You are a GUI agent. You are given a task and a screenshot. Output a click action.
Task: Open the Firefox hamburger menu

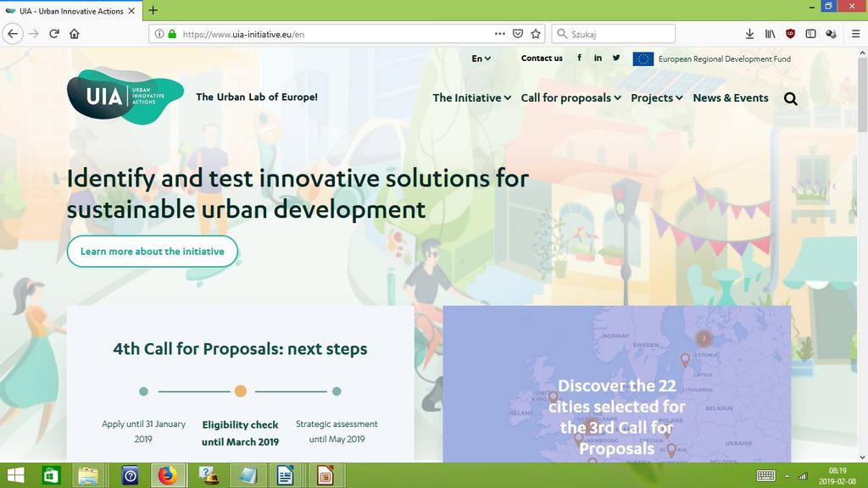[x=855, y=34]
